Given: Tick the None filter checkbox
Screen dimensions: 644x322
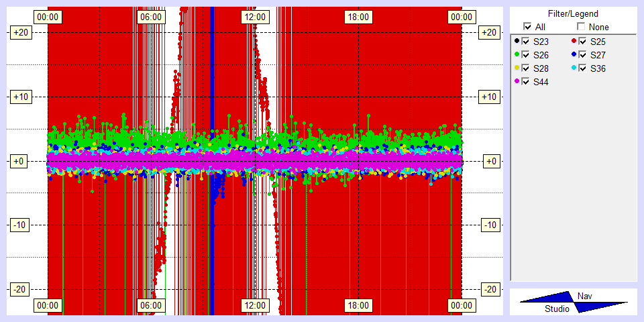Looking at the screenshot, I should [581, 27].
